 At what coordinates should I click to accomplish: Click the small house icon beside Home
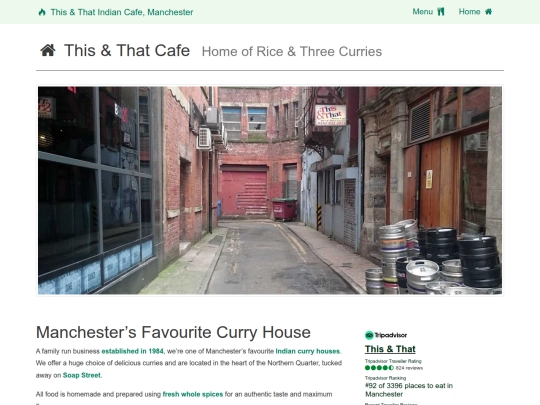tap(488, 12)
